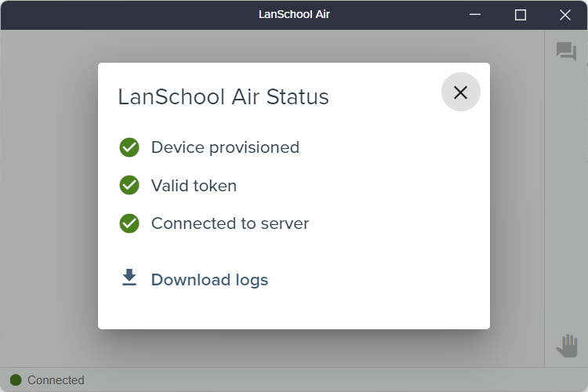Click the download arrow icon

(129, 278)
